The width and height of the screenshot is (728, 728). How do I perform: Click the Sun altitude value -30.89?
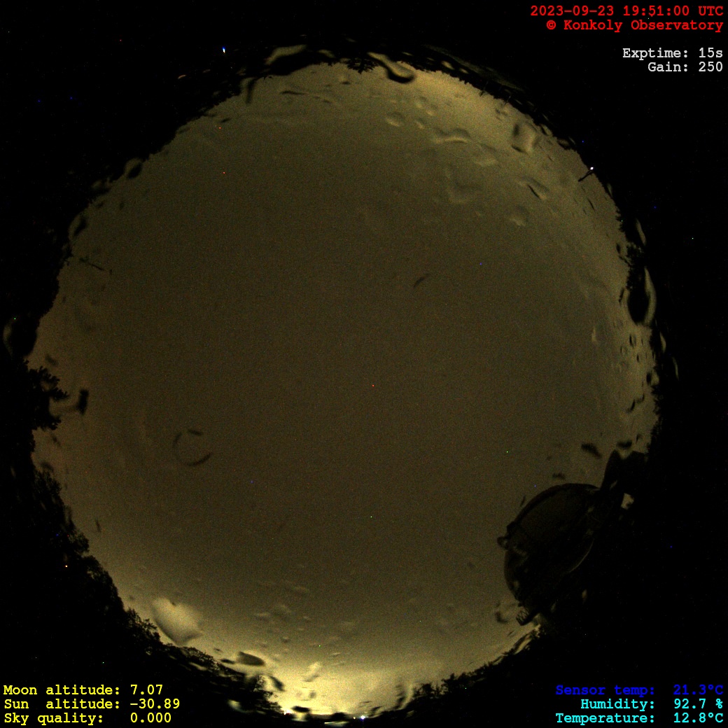tap(154, 704)
